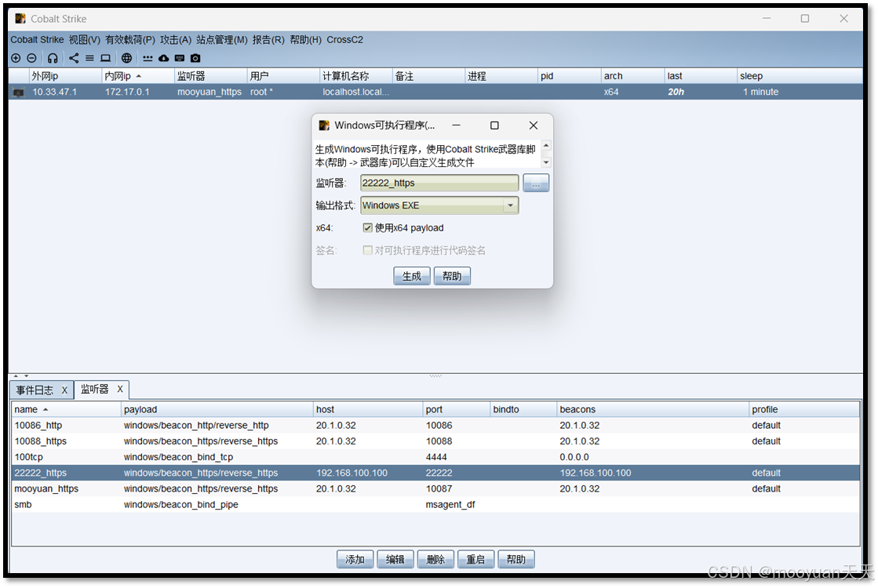878x588 pixels.
Task: Show targets view via laptop icon
Action: [x=105, y=58]
